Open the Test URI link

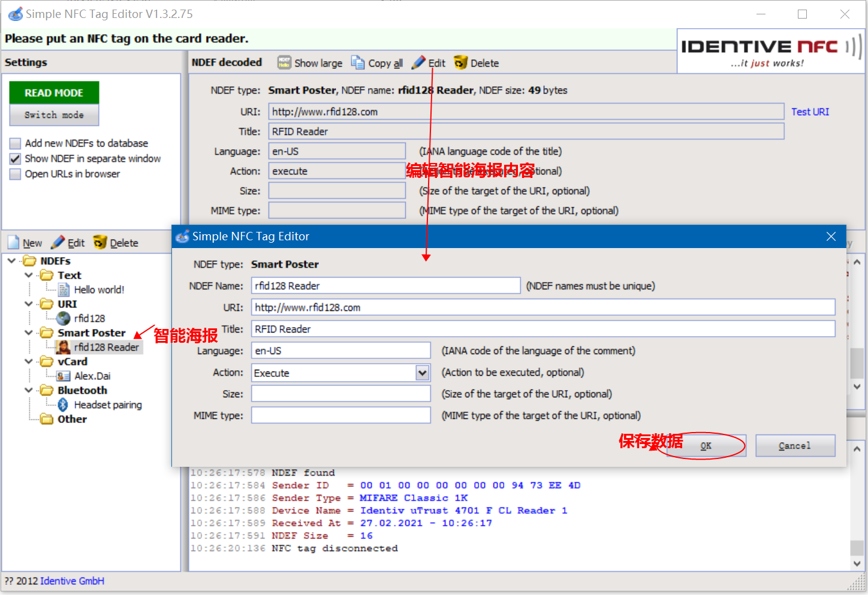tap(810, 111)
